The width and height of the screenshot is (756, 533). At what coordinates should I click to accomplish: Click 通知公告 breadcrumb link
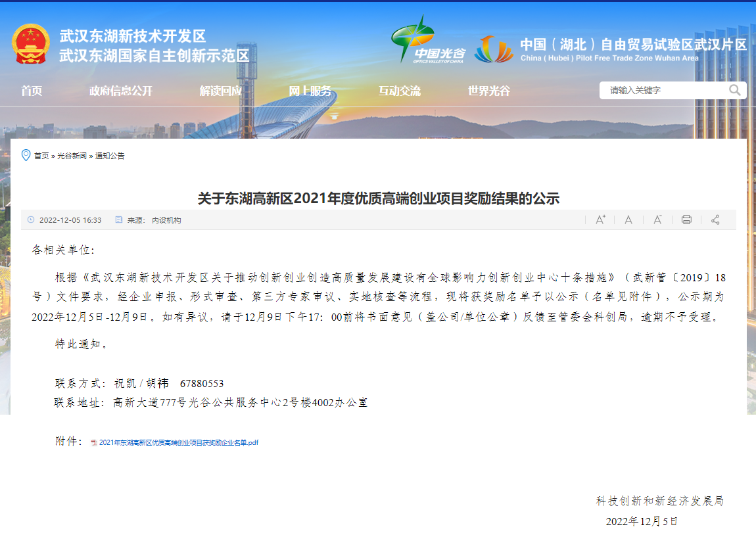(x=110, y=156)
